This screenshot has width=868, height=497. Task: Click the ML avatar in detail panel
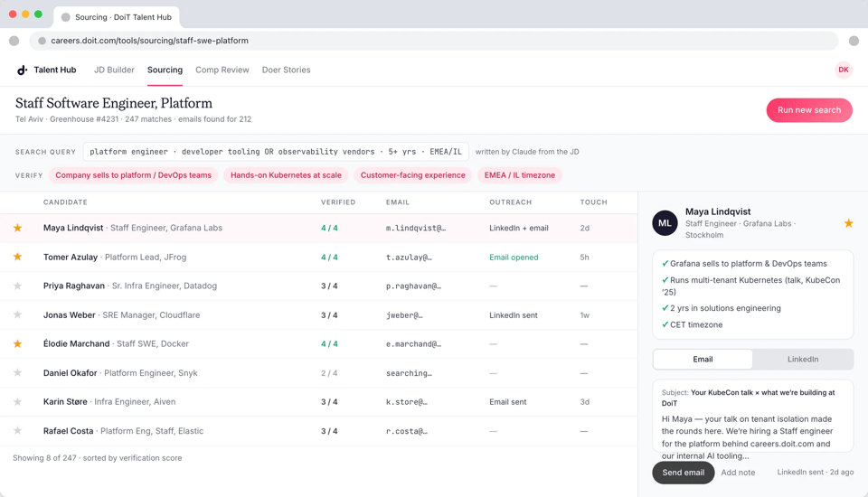point(665,223)
